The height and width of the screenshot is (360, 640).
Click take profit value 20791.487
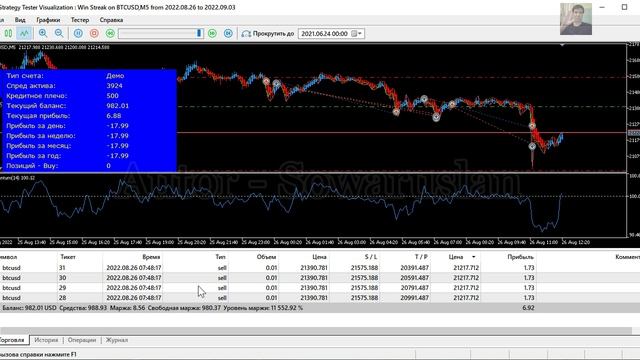(x=414, y=288)
